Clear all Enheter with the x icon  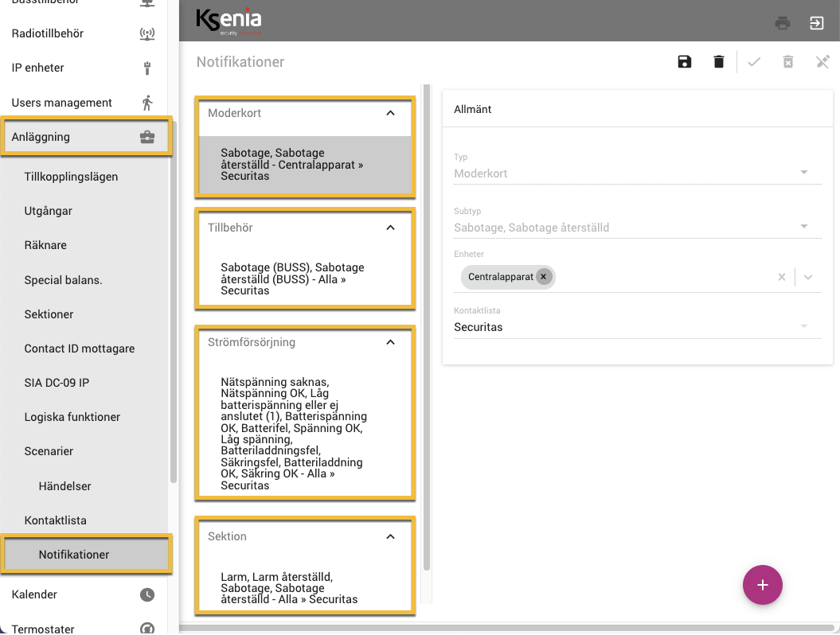[x=782, y=277]
